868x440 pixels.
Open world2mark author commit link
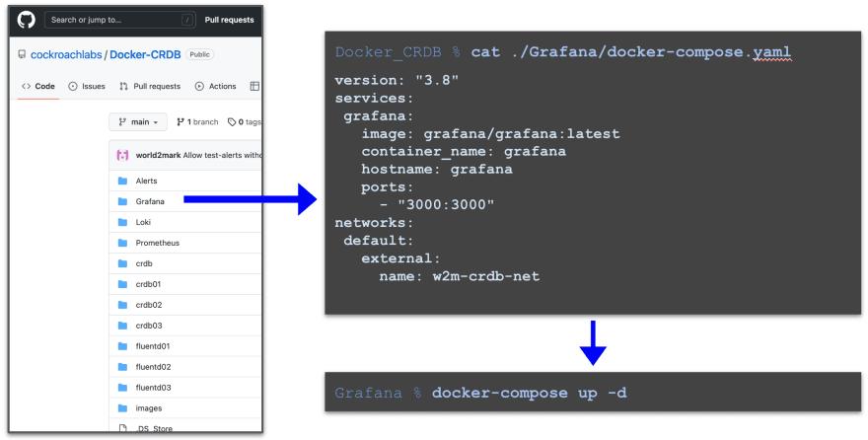pos(159,156)
